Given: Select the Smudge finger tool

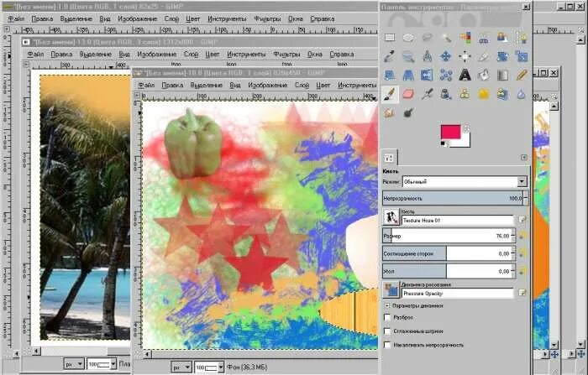Looking at the screenshot, I should coord(390,112).
